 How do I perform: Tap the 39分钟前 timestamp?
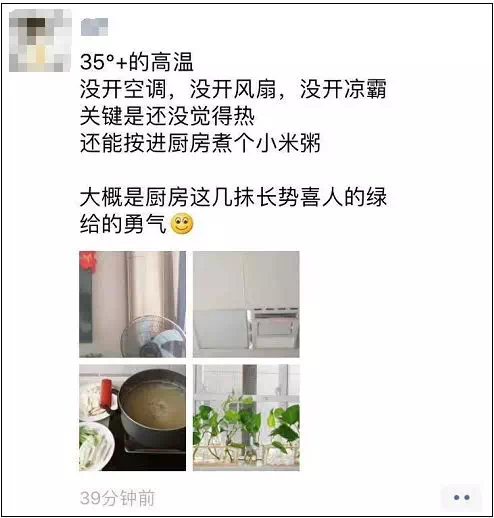point(118,498)
